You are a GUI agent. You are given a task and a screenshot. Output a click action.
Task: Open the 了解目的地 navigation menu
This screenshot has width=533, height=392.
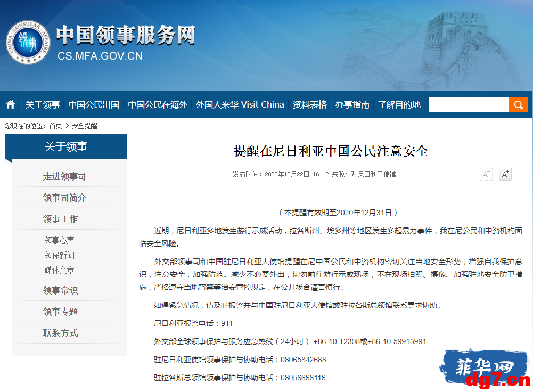399,105
